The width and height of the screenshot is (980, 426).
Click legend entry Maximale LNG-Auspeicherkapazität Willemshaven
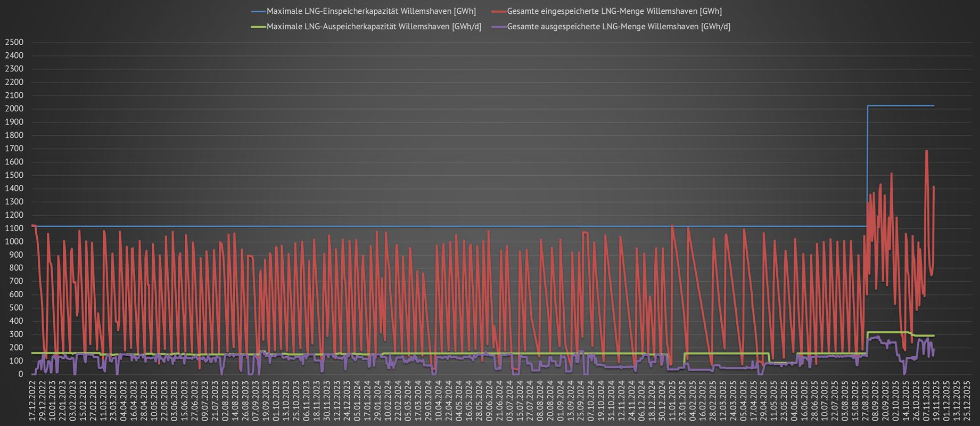pos(374,27)
